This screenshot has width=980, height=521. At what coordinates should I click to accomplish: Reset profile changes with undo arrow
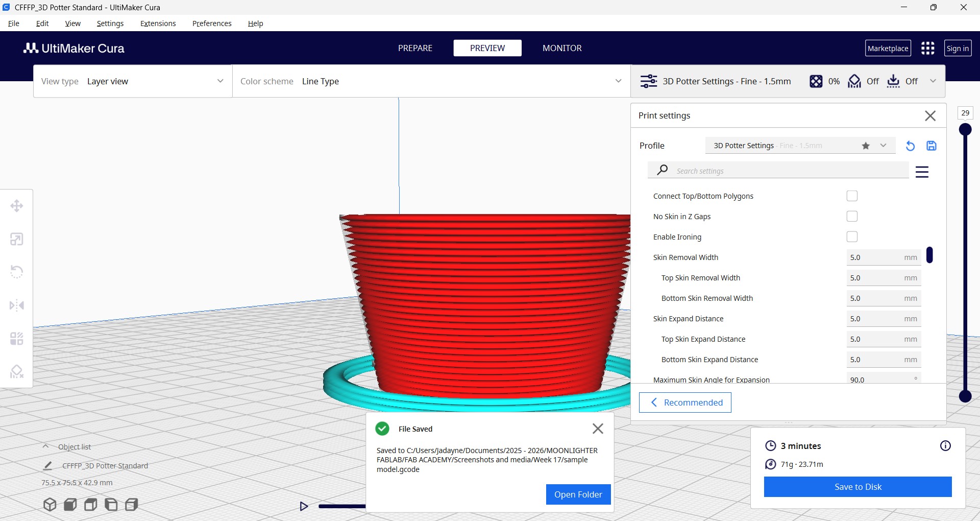click(910, 146)
